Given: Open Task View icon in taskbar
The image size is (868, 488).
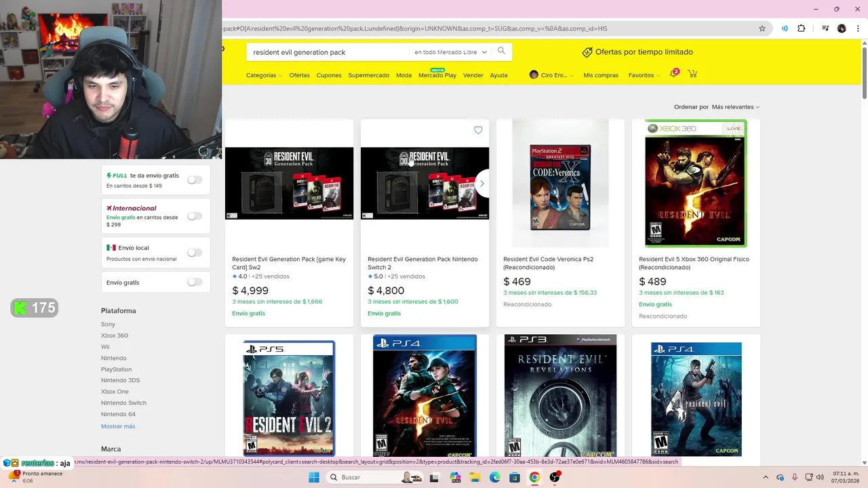Looking at the screenshot, I should click(434, 477).
